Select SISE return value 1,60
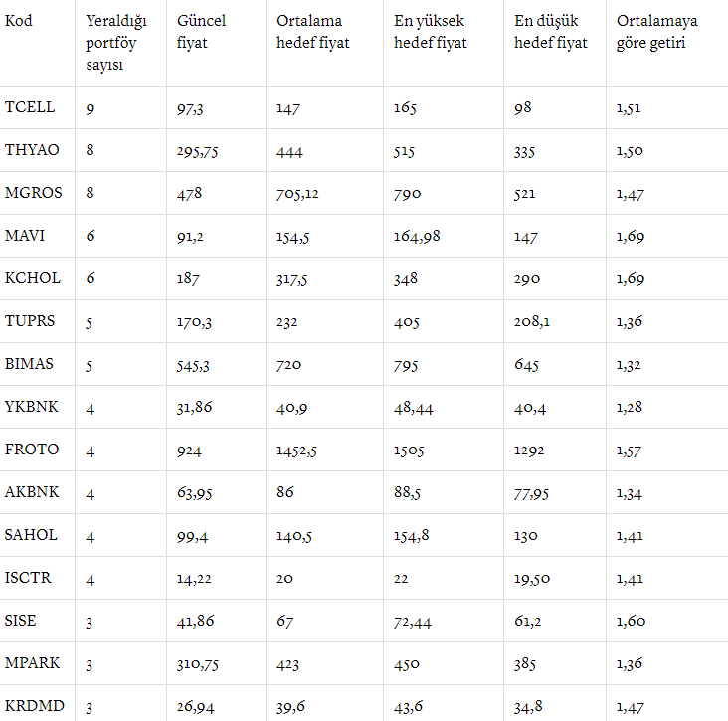This screenshot has height=721, width=728. point(631,621)
